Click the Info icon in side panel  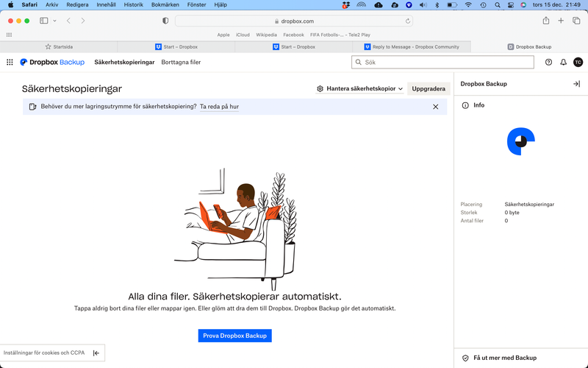tap(465, 105)
